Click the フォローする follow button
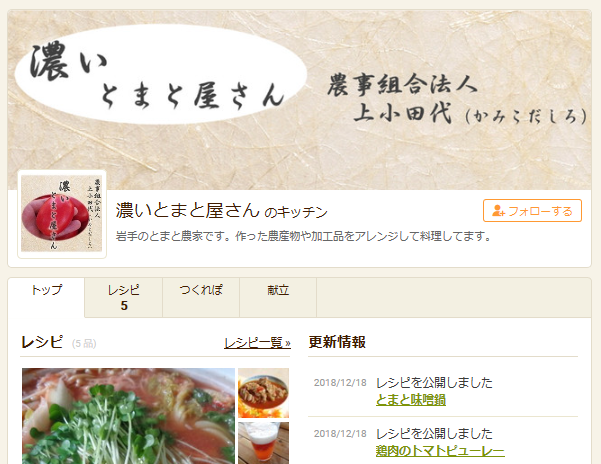601x464 pixels. 532,210
